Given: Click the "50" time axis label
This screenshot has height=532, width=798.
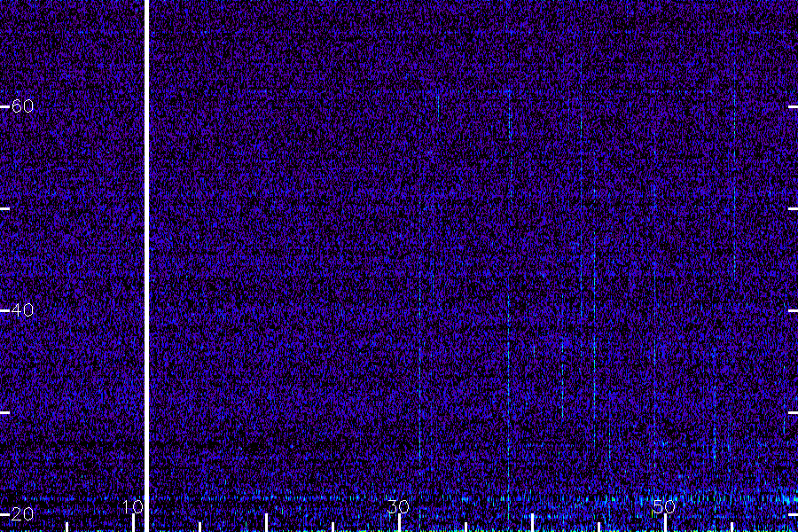Looking at the screenshot, I should tap(664, 507).
